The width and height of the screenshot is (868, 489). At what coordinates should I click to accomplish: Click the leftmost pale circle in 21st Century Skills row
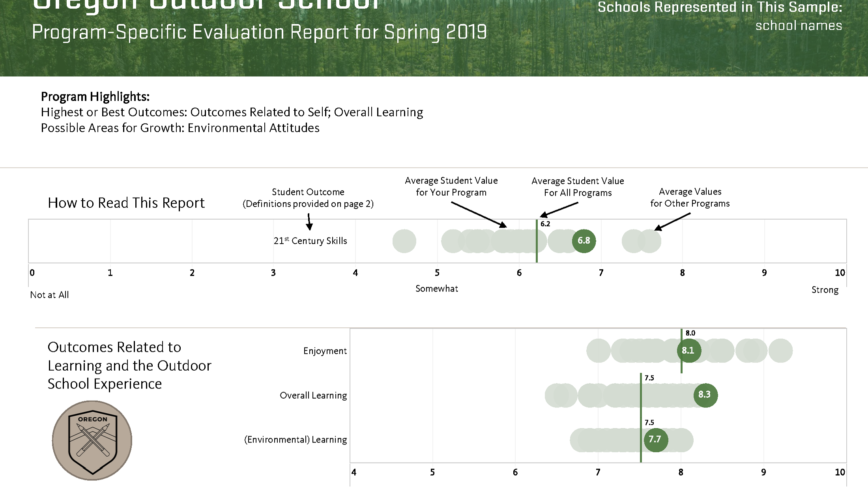[404, 241]
